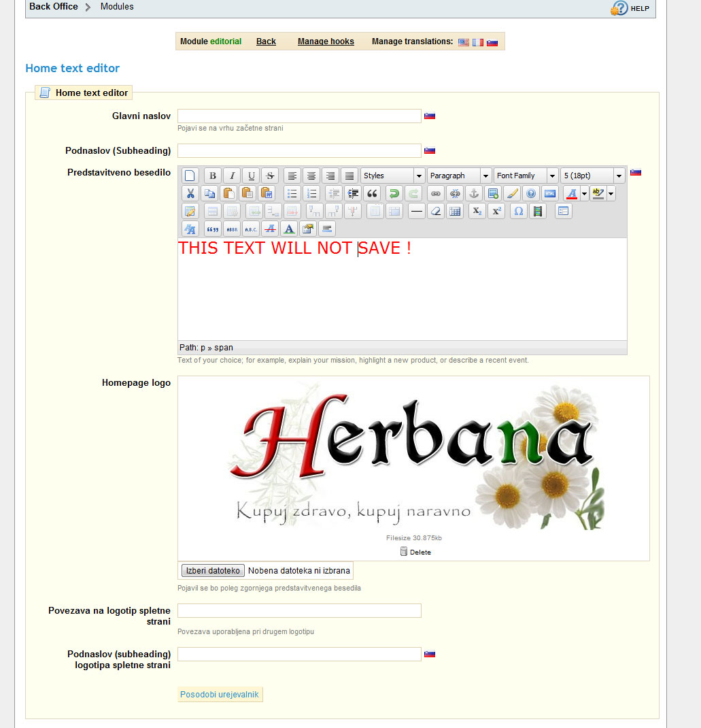The image size is (701, 728).
Task: Click the editor Help icon
Action: (531, 193)
